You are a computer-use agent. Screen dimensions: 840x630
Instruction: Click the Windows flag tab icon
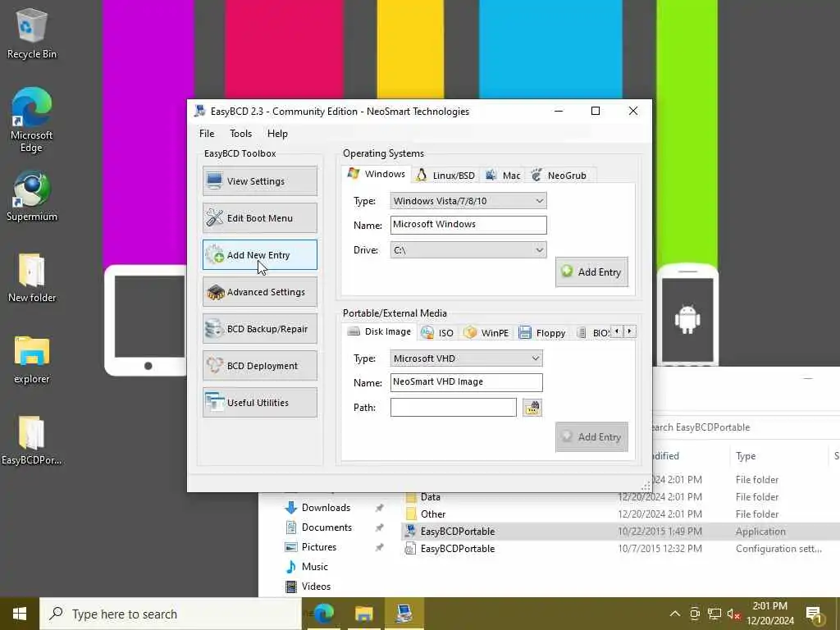pyautogui.click(x=353, y=174)
